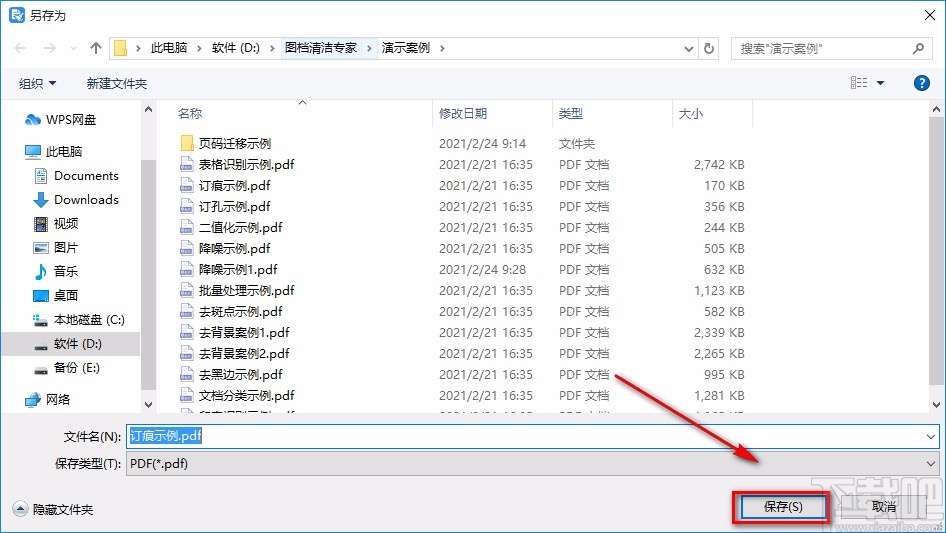Close the 另存为 dialog
946x533 pixels.
click(930, 15)
